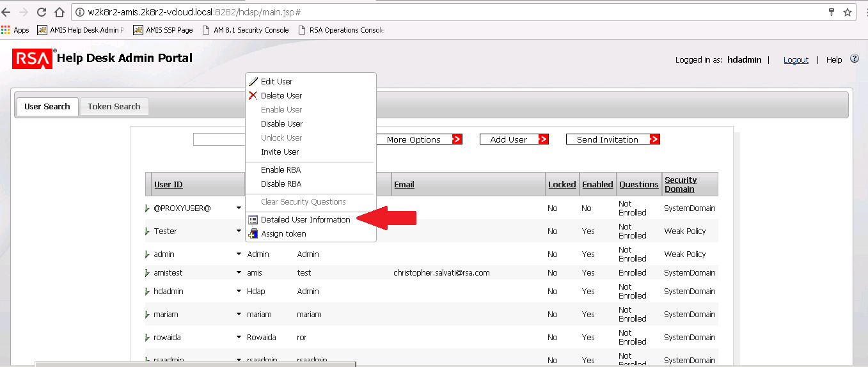Click the Logout link
The height and width of the screenshot is (367, 868).
point(796,59)
